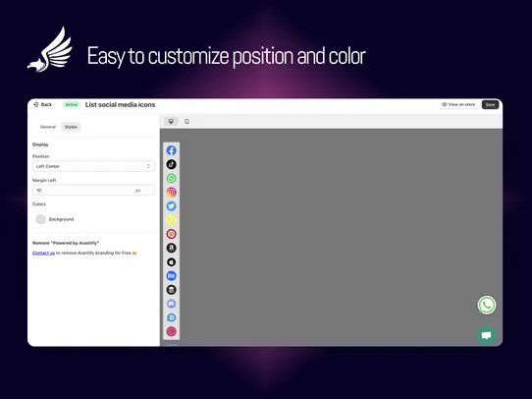This screenshot has width=532, height=399.
Task: Go back using the Back button
Action: pyautogui.click(x=43, y=104)
